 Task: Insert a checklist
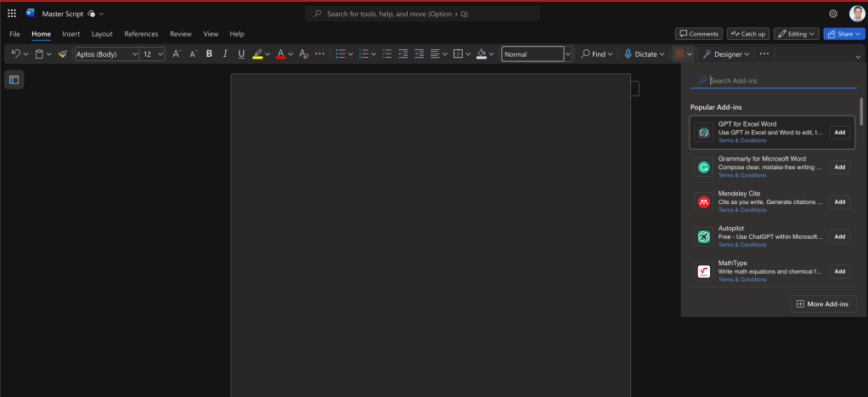point(387,54)
